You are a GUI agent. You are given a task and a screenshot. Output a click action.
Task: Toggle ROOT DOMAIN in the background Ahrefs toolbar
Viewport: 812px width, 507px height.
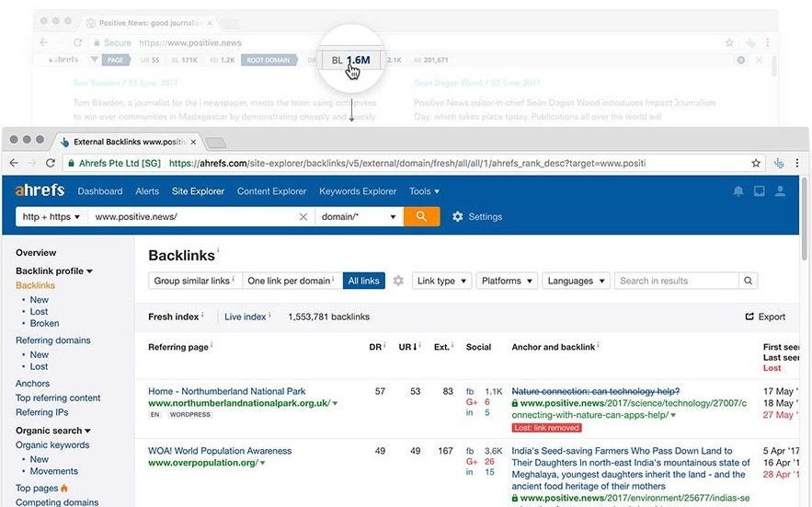coord(269,60)
